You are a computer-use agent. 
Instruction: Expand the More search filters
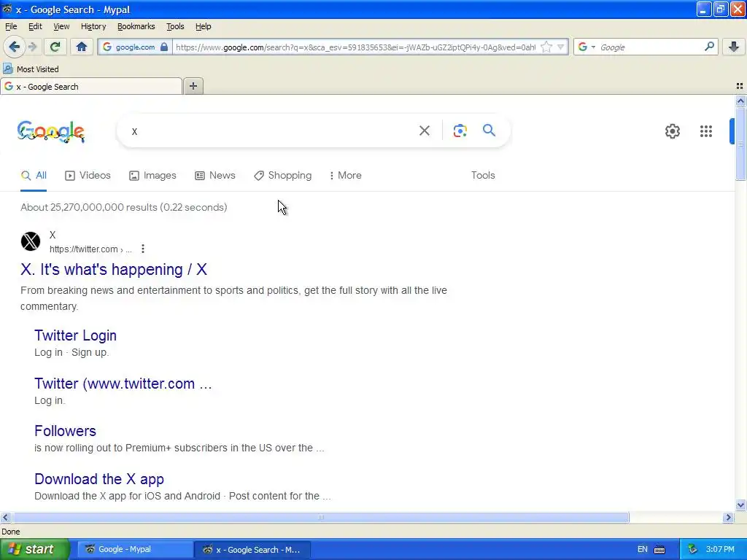coord(345,175)
